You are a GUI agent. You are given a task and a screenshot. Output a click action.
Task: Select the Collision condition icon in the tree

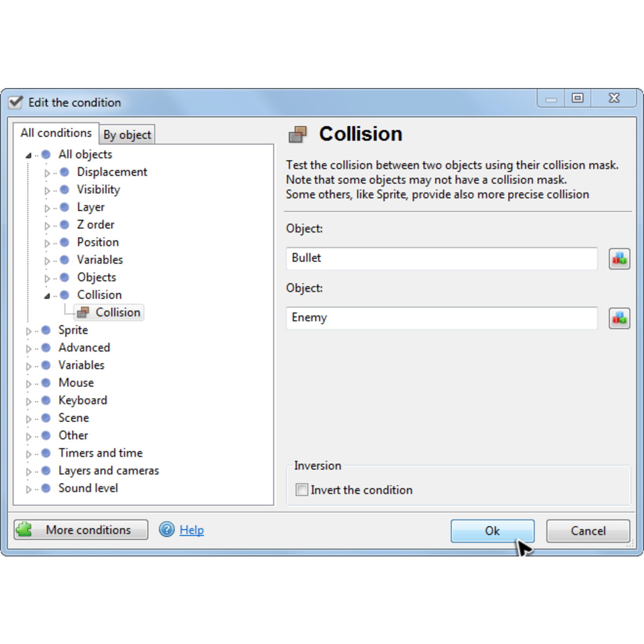[84, 312]
